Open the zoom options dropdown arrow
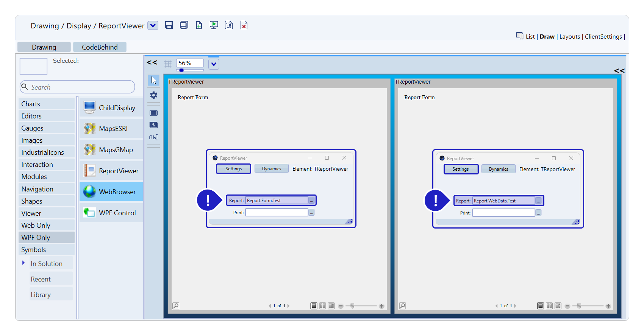644x336 pixels. click(214, 64)
